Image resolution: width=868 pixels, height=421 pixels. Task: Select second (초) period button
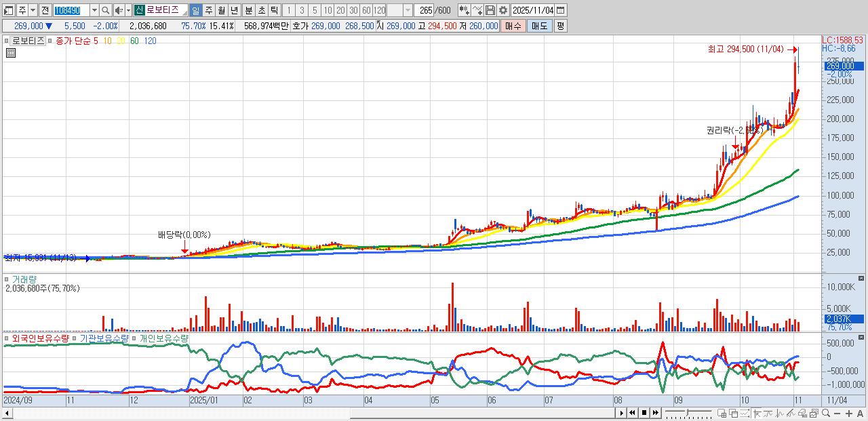[x=260, y=10]
